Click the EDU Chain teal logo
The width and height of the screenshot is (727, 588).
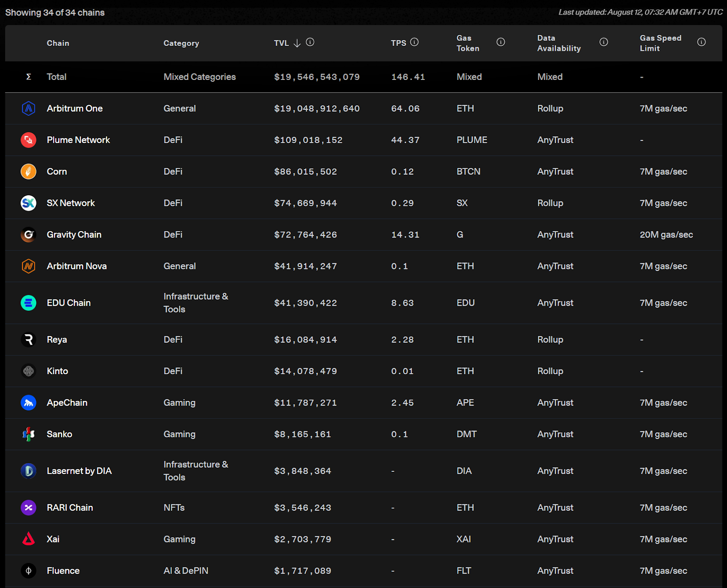click(x=29, y=303)
